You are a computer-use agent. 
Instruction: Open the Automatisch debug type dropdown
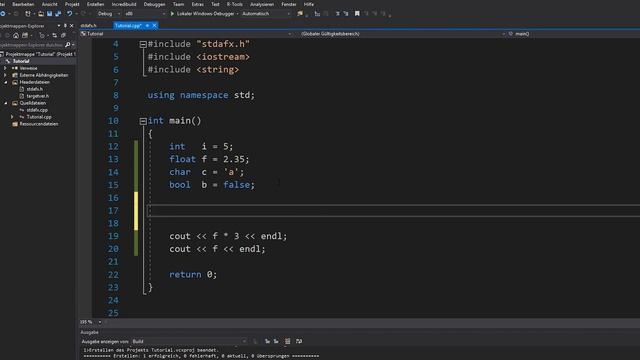coord(266,13)
